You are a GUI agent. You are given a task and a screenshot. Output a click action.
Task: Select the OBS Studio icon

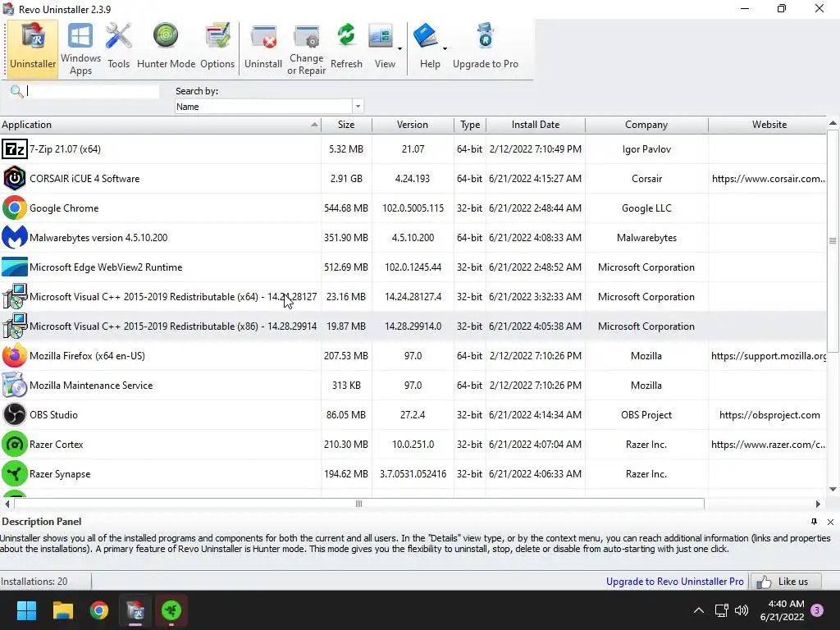click(15, 414)
